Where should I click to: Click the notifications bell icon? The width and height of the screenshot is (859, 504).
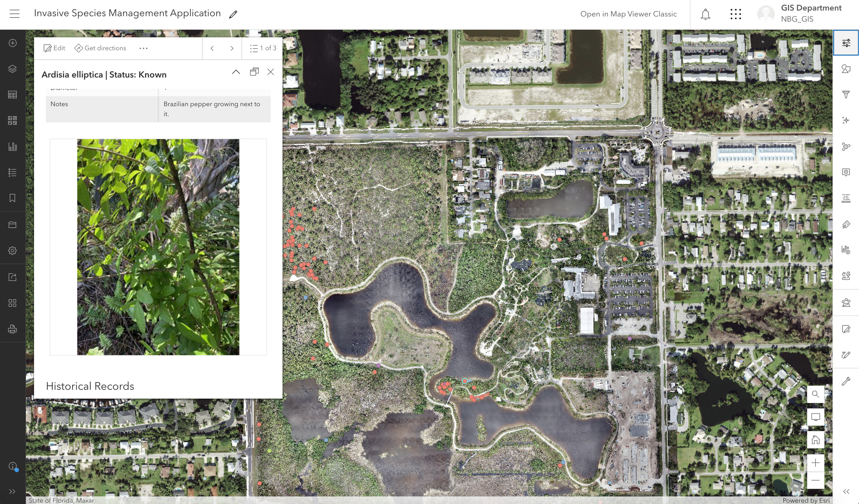tap(705, 14)
